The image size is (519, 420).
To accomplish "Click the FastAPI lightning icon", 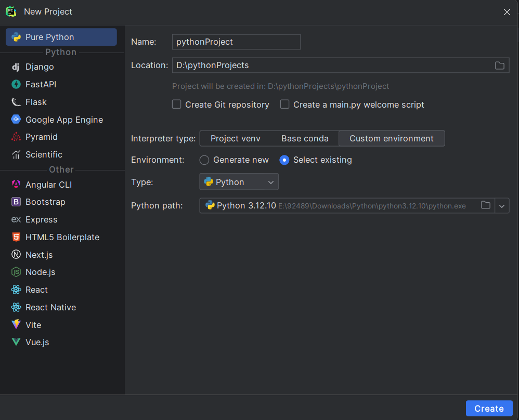I will click(x=16, y=84).
